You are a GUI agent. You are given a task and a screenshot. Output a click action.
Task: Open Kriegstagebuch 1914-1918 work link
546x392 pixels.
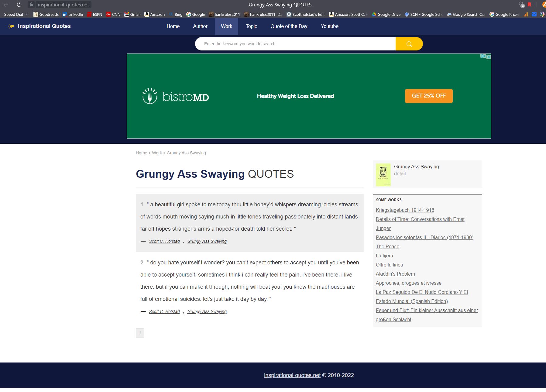pos(405,210)
